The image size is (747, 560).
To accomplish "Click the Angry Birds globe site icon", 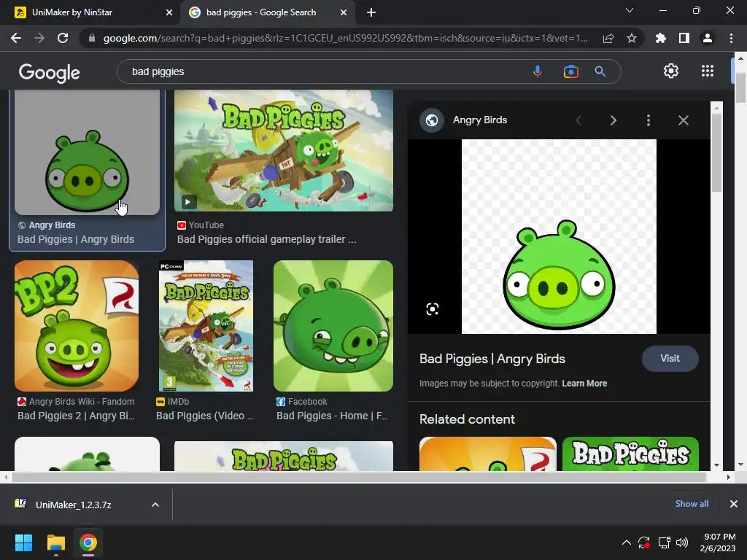I will 432,120.
